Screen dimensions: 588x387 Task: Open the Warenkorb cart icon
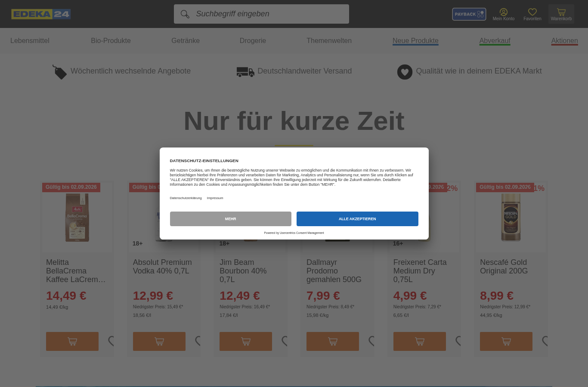click(561, 14)
